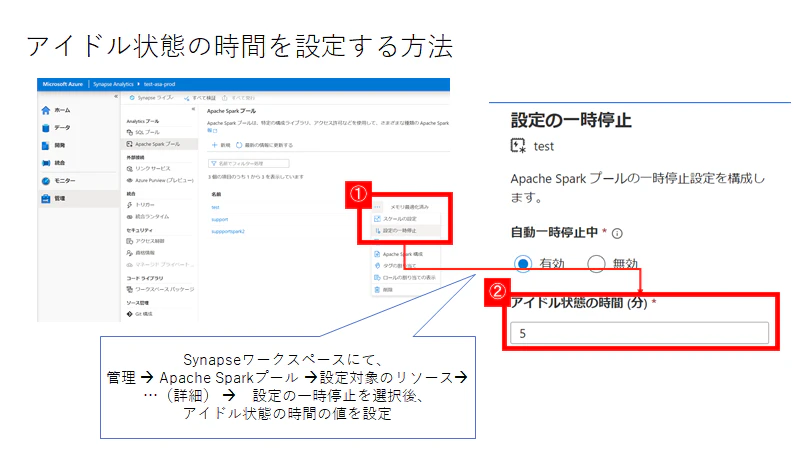The width and height of the screenshot is (800, 450).
Task: Click the トリガー lightning icon
Action: [x=130, y=205]
